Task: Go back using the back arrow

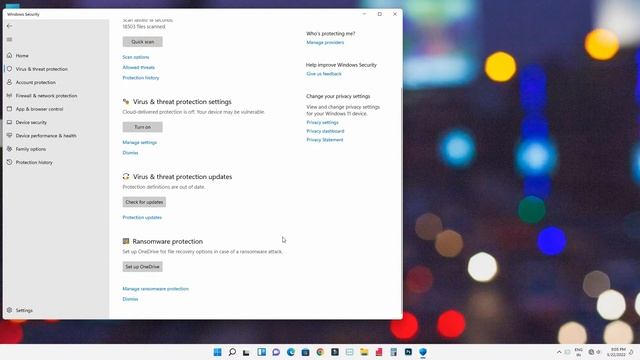Action: (9, 26)
